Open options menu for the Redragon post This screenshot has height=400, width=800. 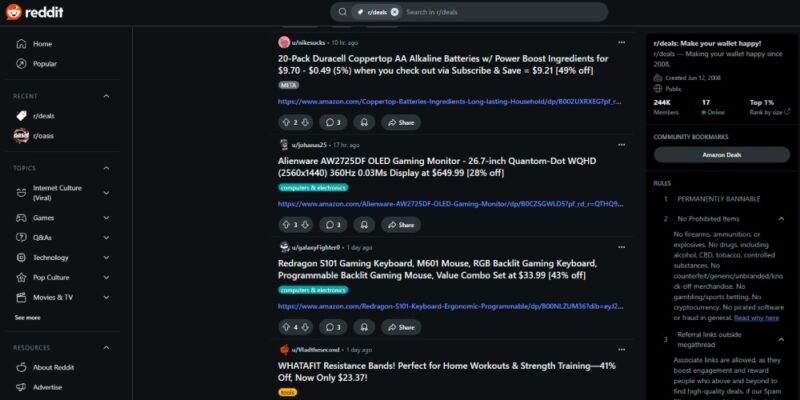coord(621,247)
